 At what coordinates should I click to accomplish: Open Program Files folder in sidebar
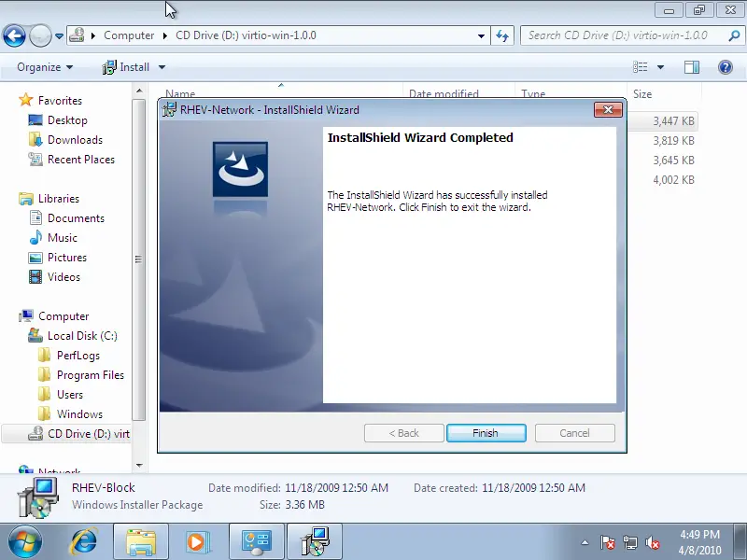pyautogui.click(x=90, y=375)
